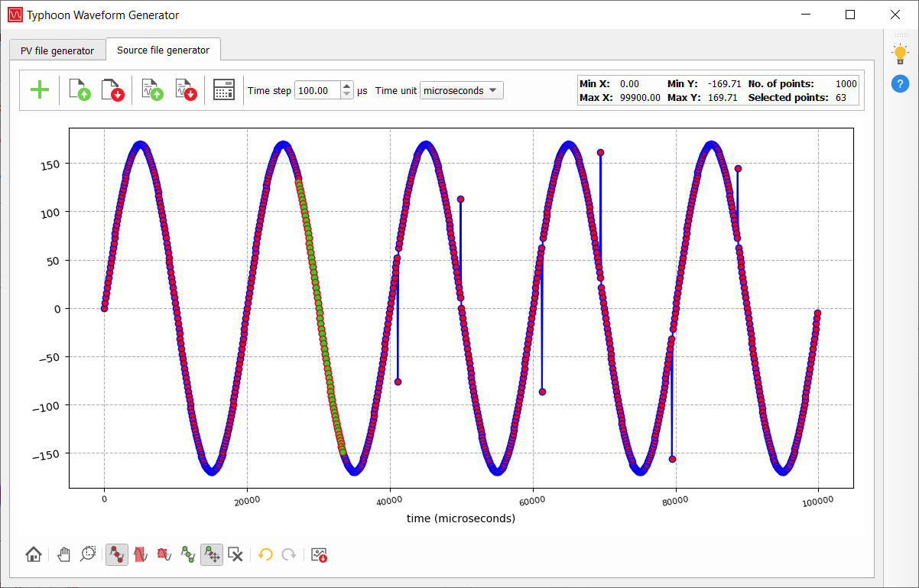This screenshot has width=919, height=588.
Task: Toggle the move selected points tool
Action: tap(212, 555)
